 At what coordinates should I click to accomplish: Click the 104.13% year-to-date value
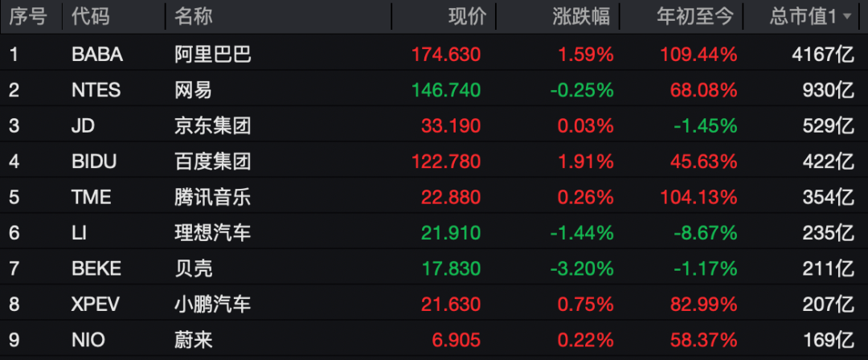pyautogui.click(x=698, y=197)
